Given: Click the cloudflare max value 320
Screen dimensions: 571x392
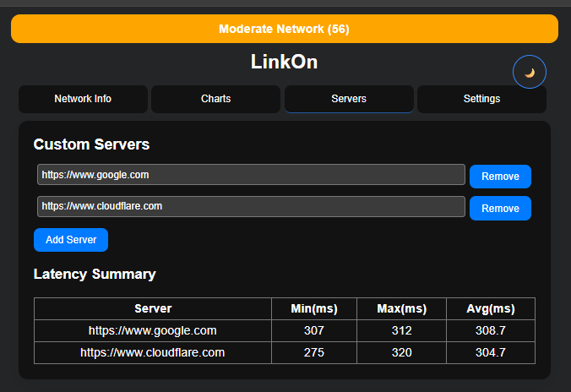Looking at the screenshot, I should [402, 352].
